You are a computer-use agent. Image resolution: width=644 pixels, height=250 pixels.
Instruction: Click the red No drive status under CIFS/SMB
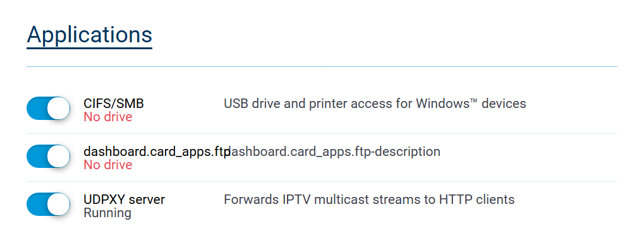click(x=108, y=117)
